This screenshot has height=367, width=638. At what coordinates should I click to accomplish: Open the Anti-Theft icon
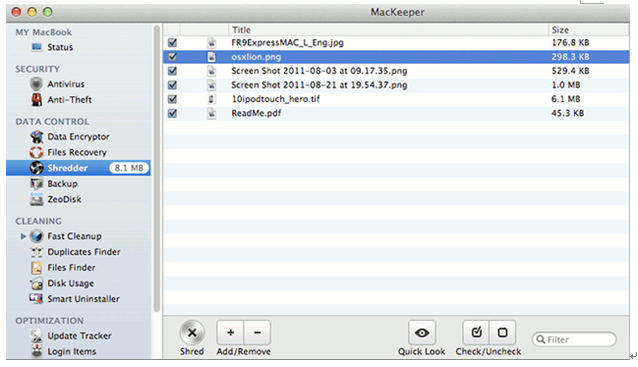pyautogui.click(x=37, y=100)
